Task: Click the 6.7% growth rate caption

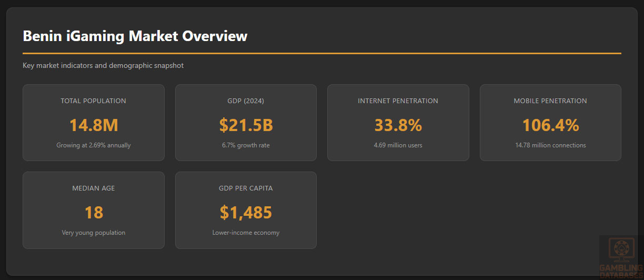Action: [x=246, y=145]
